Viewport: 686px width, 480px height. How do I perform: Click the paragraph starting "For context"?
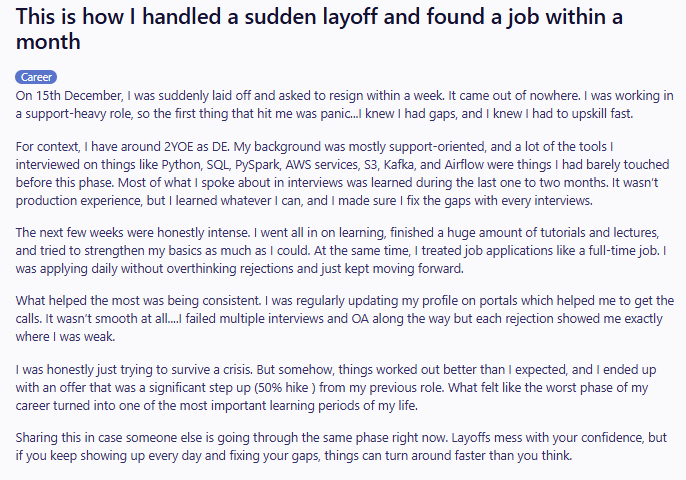click(x=340, y=174)
